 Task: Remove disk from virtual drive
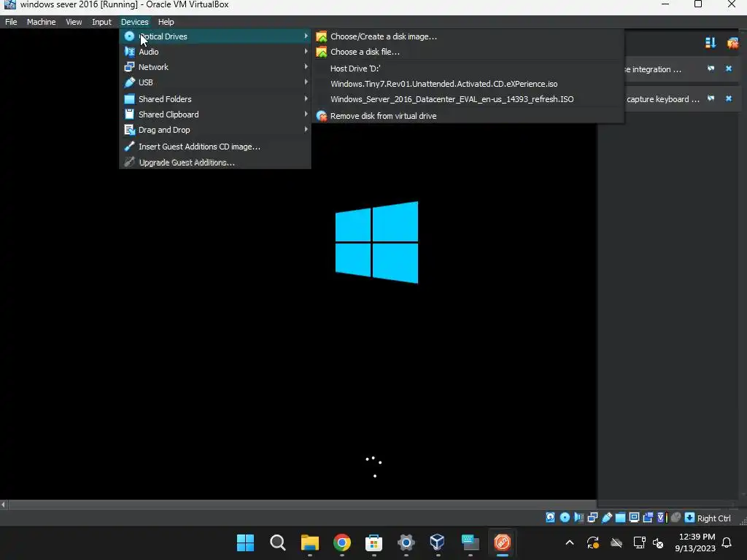coord(468,116)
